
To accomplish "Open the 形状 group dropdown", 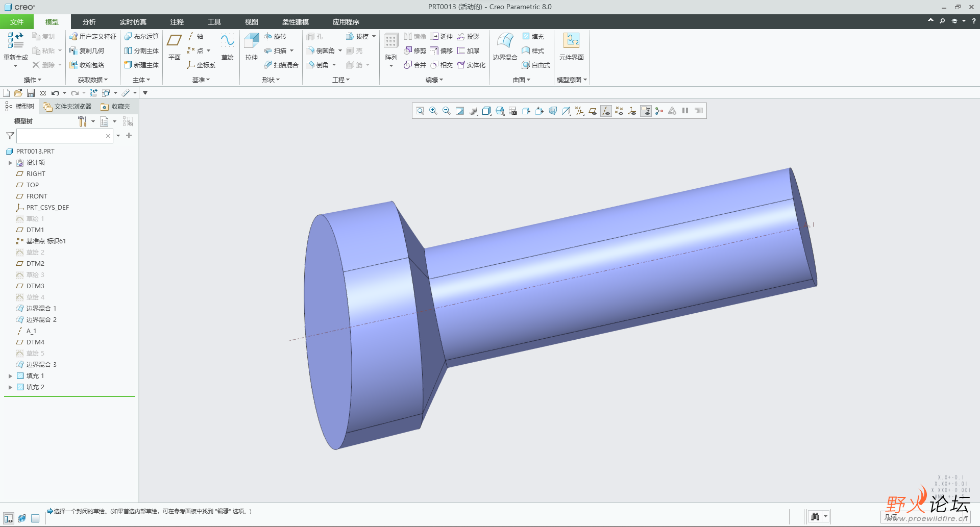I will click(x=271, y=80).
